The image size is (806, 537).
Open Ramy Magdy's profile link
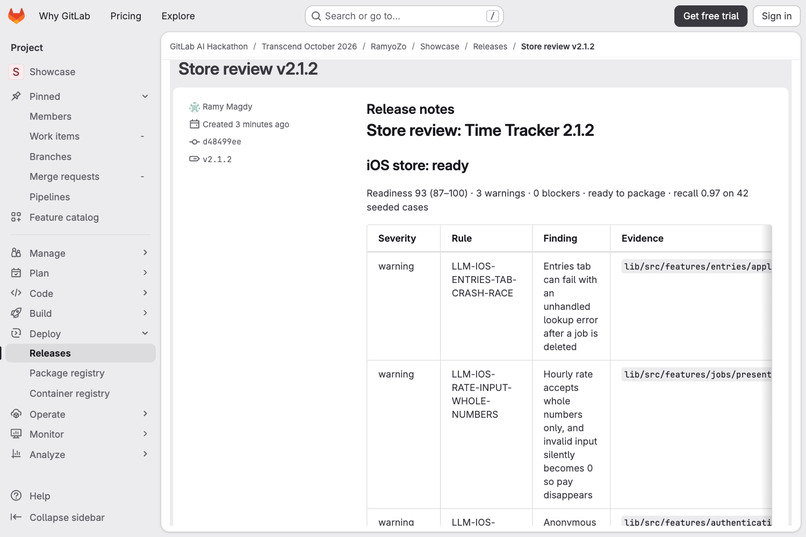point(227,107)
